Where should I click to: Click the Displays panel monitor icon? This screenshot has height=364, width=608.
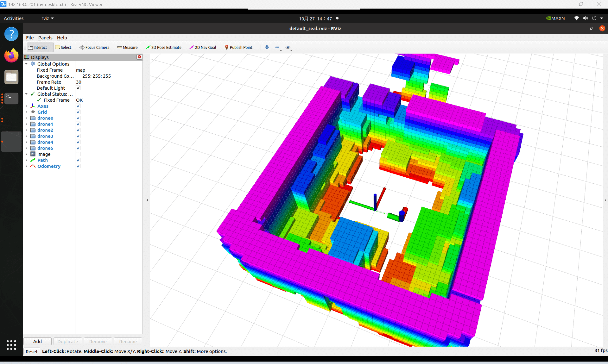(27, 57)
